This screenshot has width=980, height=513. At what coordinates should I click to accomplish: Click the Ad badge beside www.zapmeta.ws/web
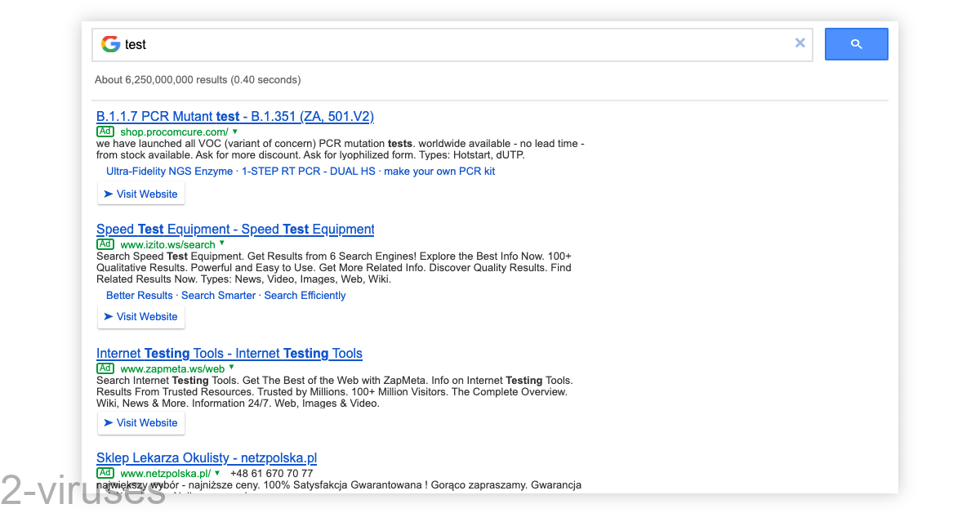point(105,368)
